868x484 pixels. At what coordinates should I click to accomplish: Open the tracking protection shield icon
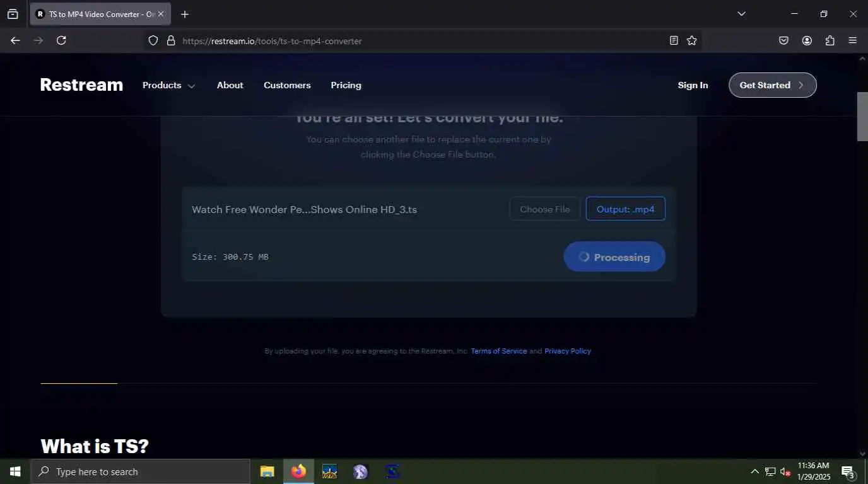(153, 40)
